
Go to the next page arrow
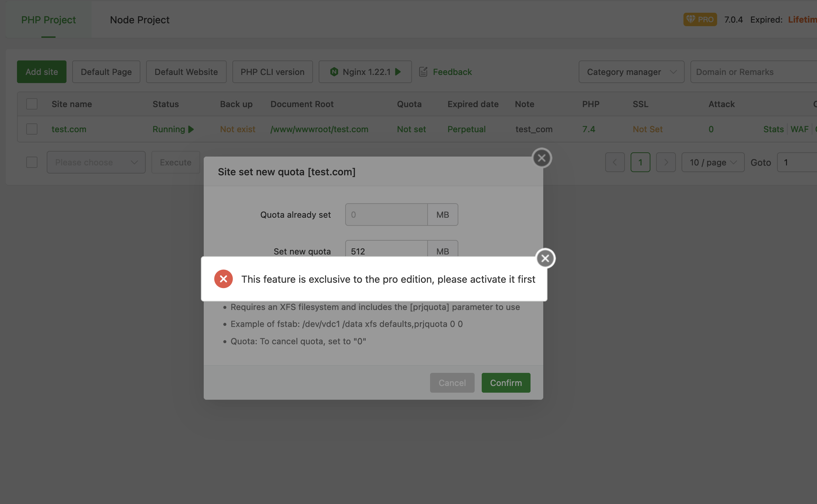tap(666, 162)
